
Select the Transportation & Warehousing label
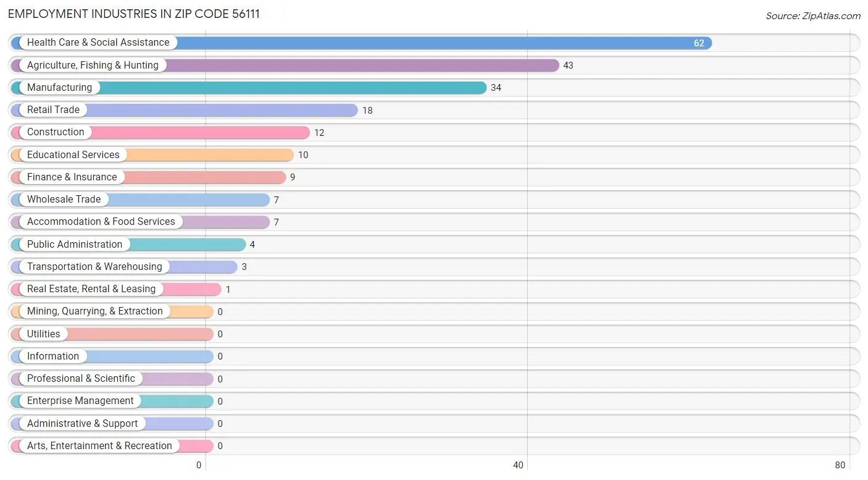tap(94, 267)
